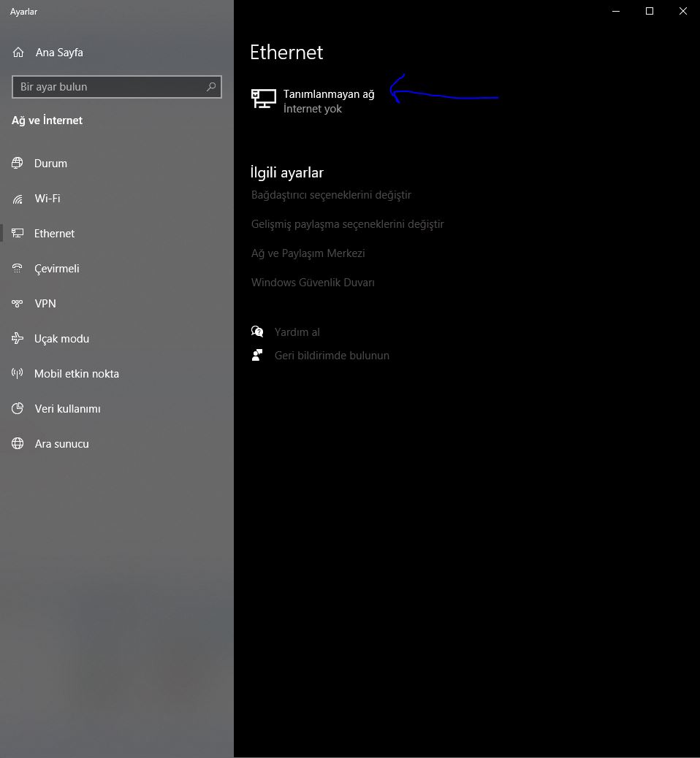Click the Ana Sayfa home icon
The width and height of the screenshot is (700, 758).
[18, 52]
